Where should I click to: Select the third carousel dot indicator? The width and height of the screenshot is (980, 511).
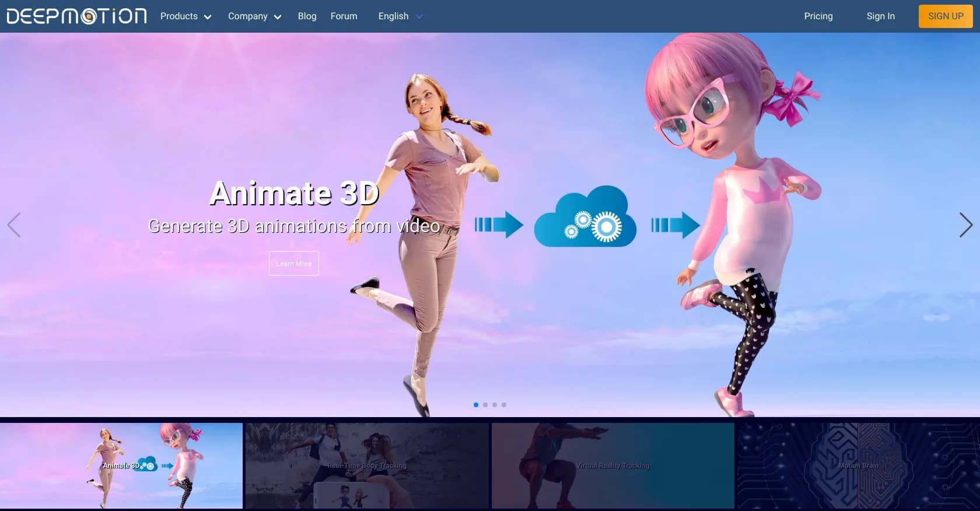click(495, 405)
